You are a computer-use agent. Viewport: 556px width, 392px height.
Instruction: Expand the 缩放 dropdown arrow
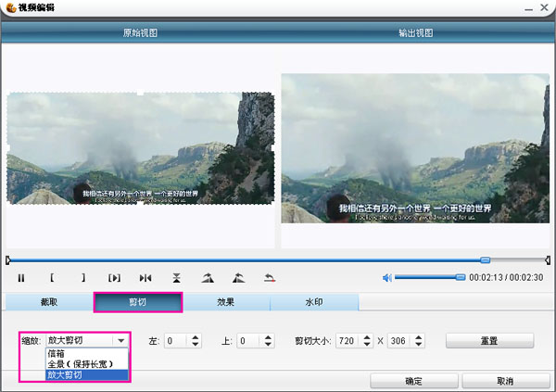[x=120, y=341]
